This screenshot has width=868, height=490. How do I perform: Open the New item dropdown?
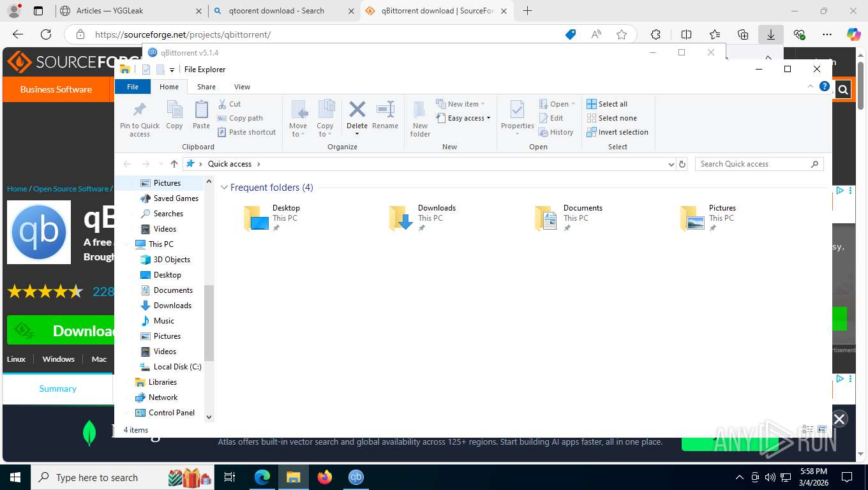(x=461, y=104)
